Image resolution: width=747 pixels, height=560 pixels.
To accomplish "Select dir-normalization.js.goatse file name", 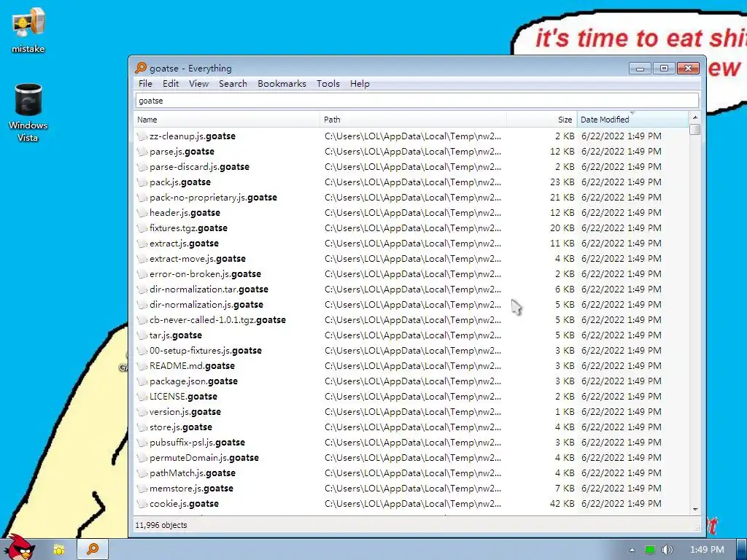I will [x=206, y=304].
